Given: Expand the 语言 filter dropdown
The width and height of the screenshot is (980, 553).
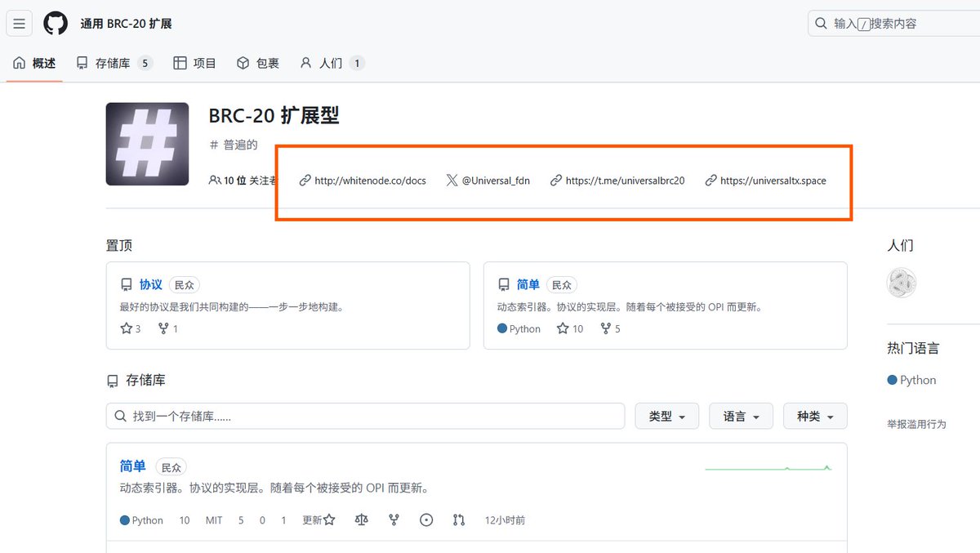Looking at the screenshot, I should (741, 416).
